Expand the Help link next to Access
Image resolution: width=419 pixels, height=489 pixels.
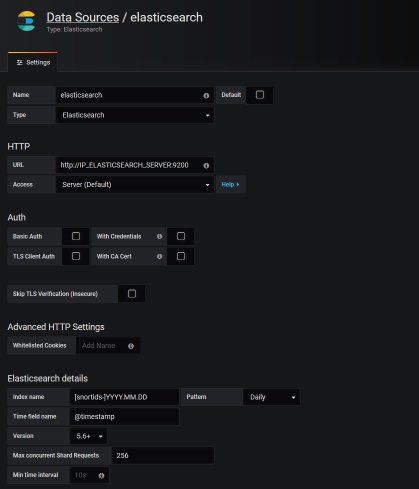[230, 184]
